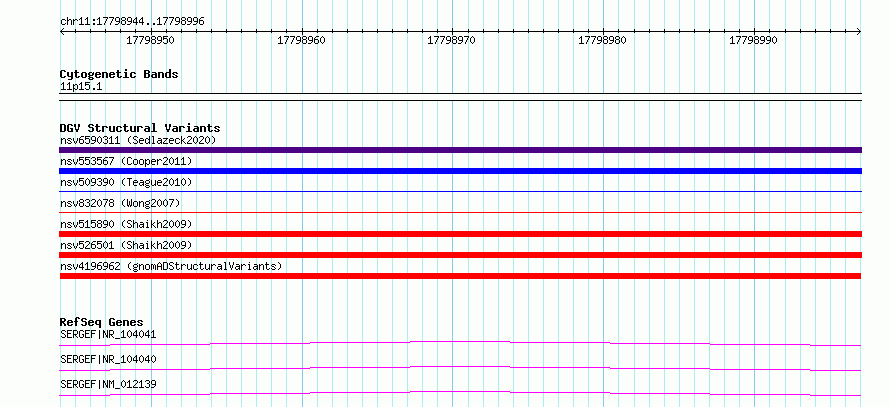Open variant nsv509390 (Teague2010) label
The image size is (890, 407).
(126, 182)
